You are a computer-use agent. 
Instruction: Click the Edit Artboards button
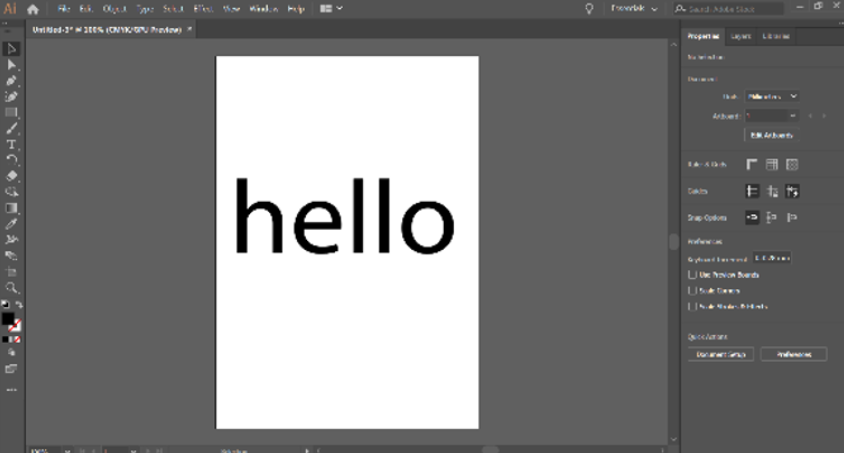point(771,135)
